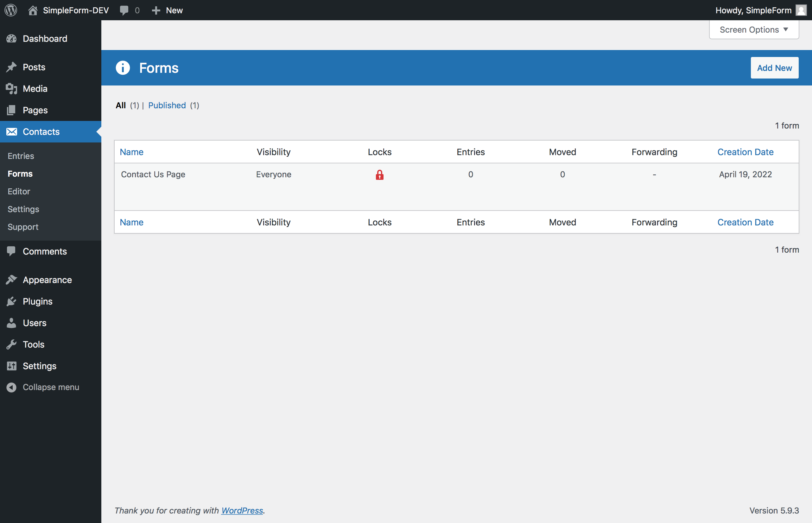This screenshot has height=523, width=812.
Task: Click the Contacts envelope icon
Action: pyautogui.click(x=11, y=131)
